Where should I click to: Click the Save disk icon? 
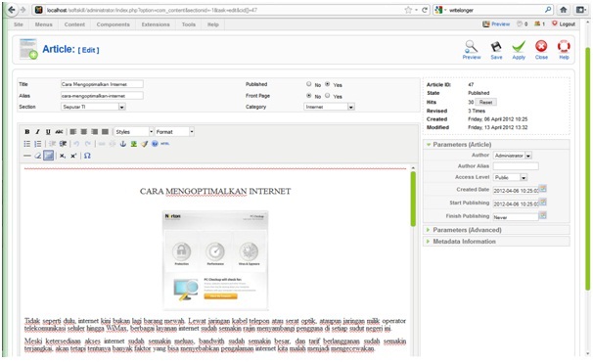point(496,50)
